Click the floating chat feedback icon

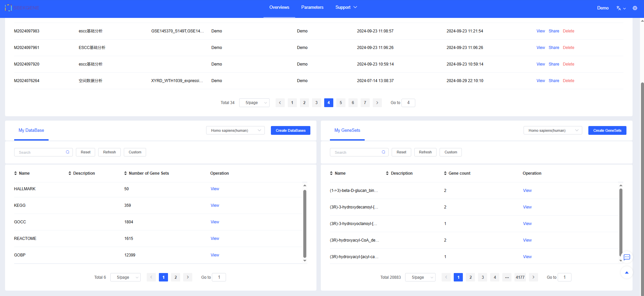tap(626, 257)
